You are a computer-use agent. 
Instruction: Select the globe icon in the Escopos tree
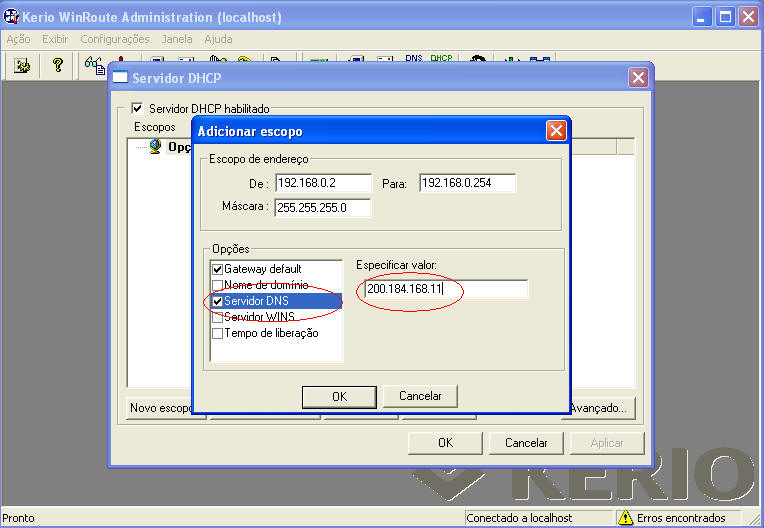(x=155, y=146)
